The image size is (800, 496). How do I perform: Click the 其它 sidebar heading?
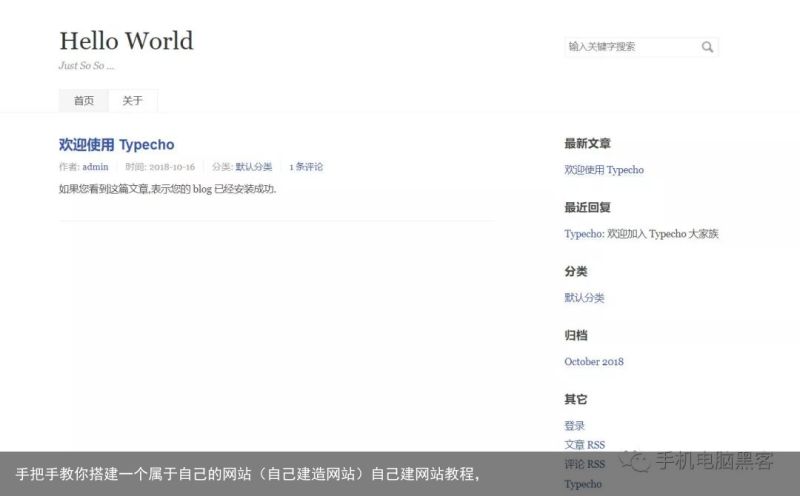pos(576,399)
